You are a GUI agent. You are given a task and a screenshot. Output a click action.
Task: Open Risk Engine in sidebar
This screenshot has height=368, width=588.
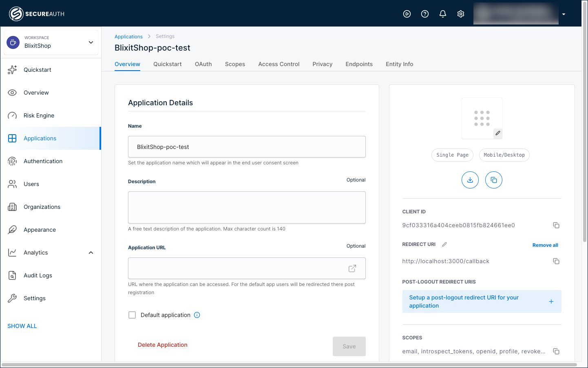(x=51, y=115)
